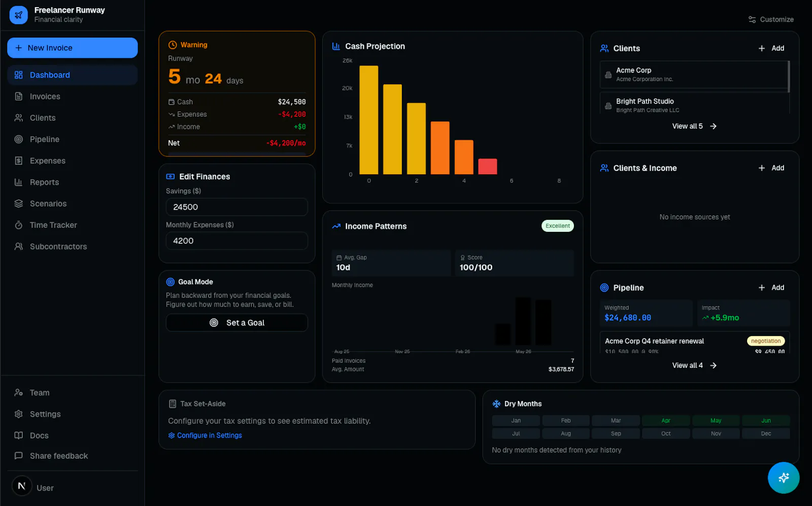Click the Customize sliders icon
Viewport: 812px width, 506px height.
[752, 19]
